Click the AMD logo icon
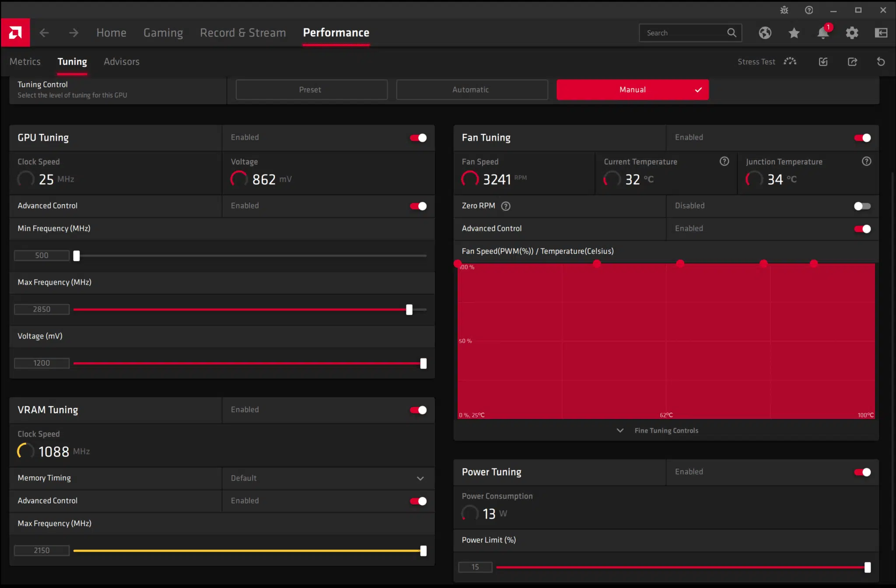 15,33
